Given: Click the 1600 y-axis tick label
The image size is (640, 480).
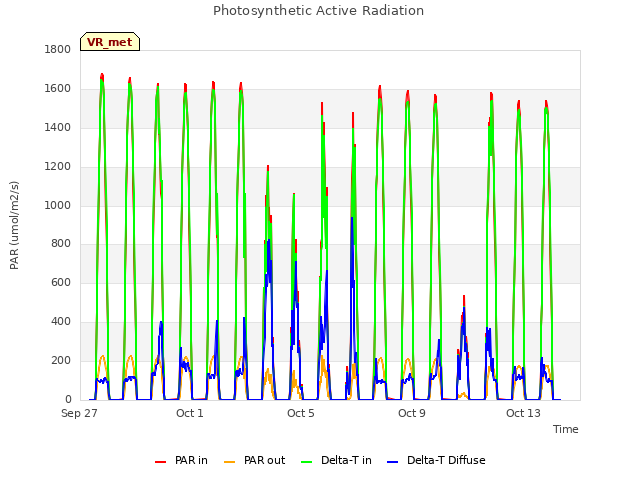Looking at the screenshot, I should [58, 89].
